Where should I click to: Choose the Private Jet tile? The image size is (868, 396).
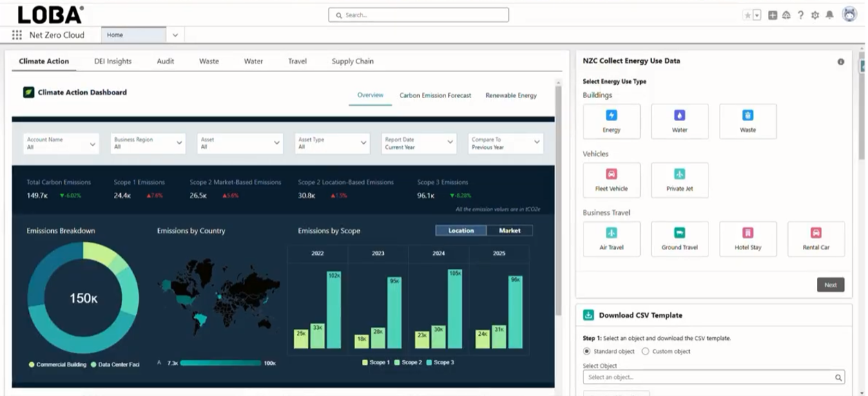679,180
